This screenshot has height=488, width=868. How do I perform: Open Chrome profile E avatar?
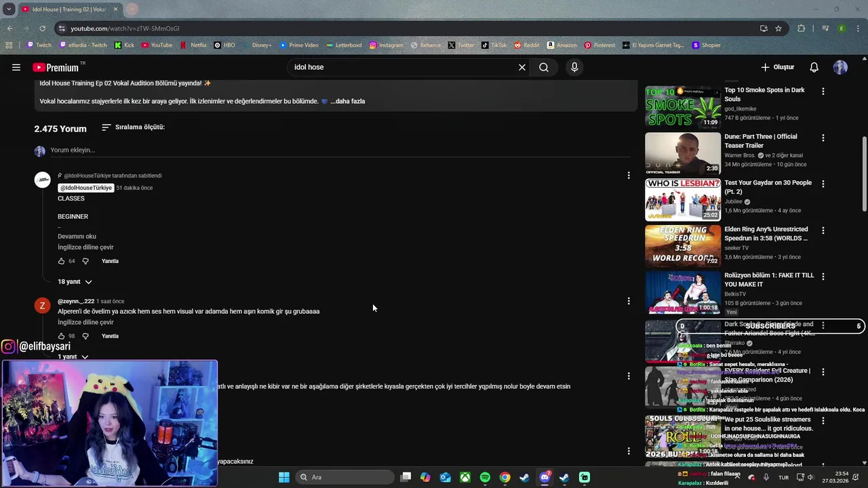pos(842,28)
